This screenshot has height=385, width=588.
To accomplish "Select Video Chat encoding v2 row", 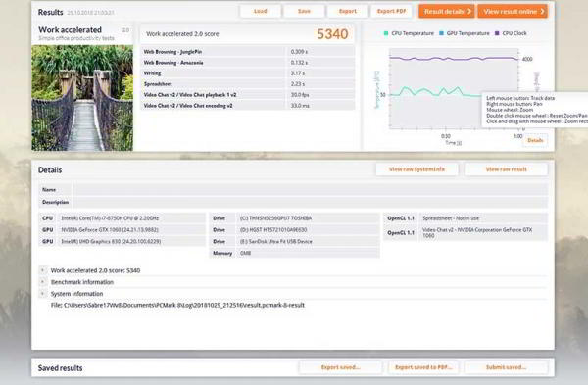I will pyautogui.click(x=248, y=106).
